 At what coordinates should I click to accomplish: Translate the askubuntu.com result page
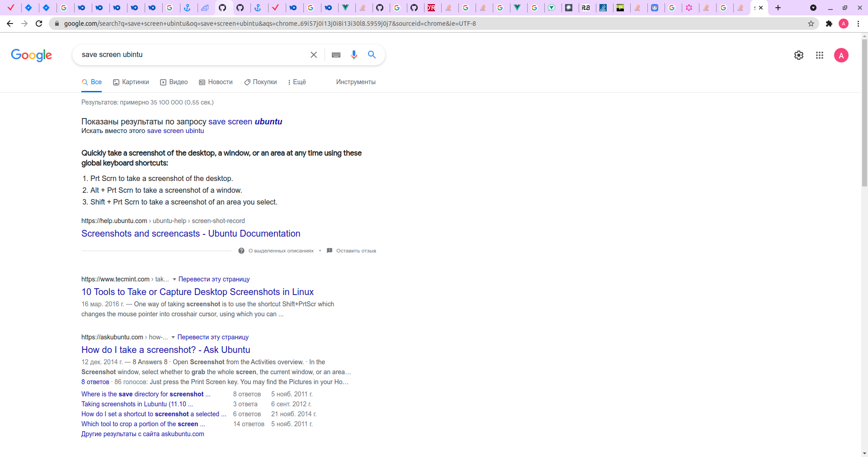[x=213, y=337]
